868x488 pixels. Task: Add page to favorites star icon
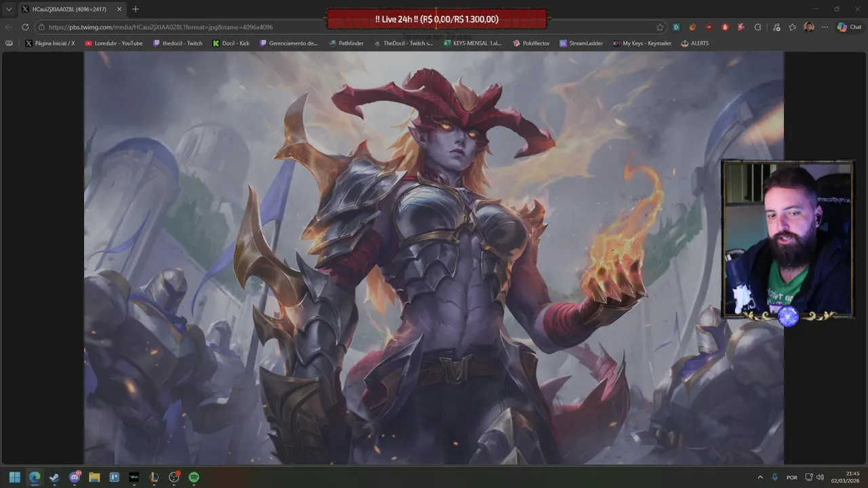[x=660, y=27]
